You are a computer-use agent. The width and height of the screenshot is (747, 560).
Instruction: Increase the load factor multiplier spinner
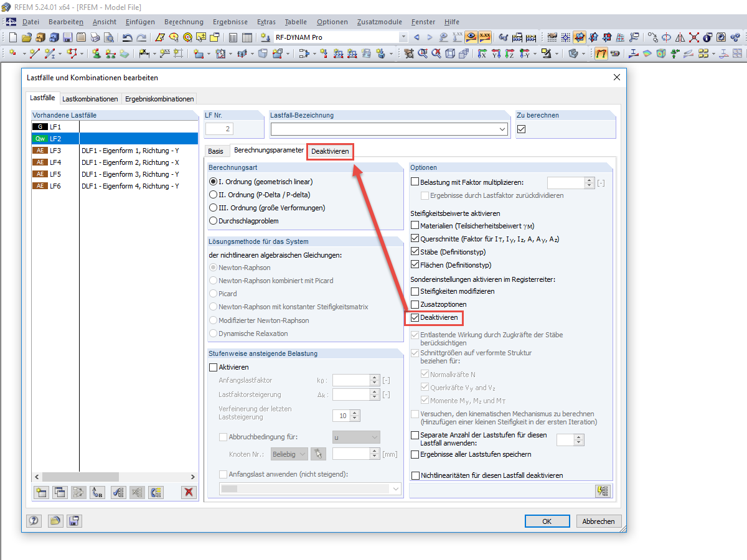(590, 180)
